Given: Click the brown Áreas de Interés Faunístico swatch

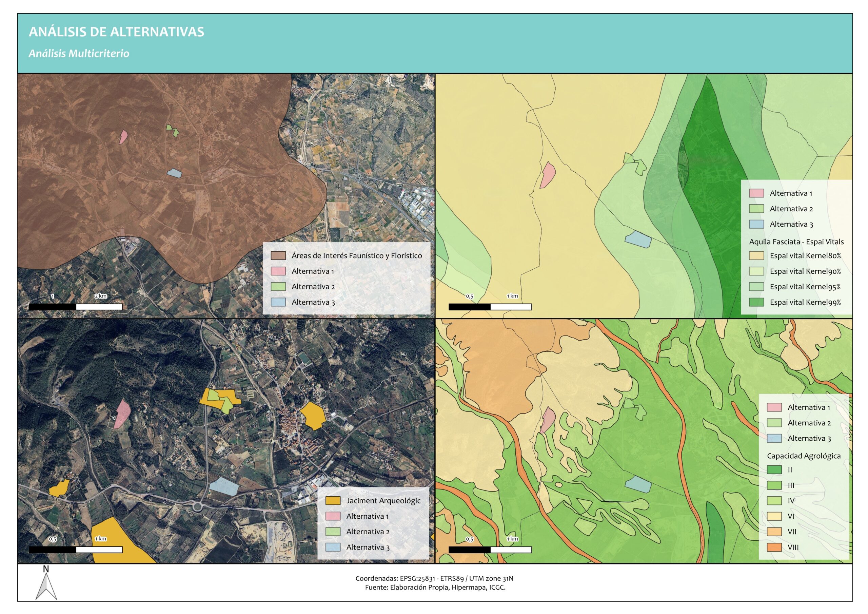Looking at the screenshot, I should pos(278,255).
